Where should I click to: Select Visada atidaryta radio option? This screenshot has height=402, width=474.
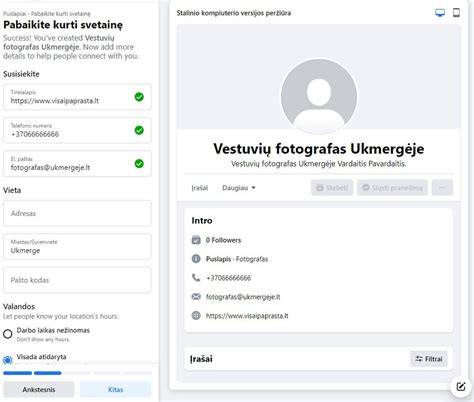pos(8,360)
